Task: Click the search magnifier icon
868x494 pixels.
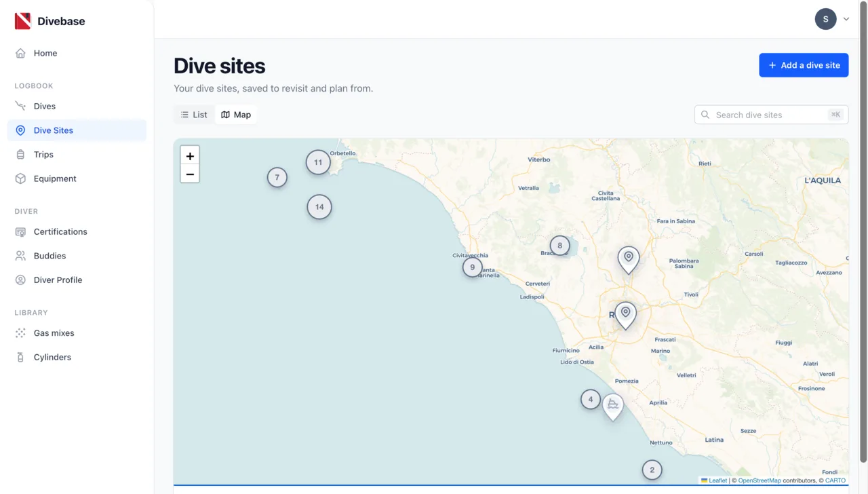Action: point(705,115)
